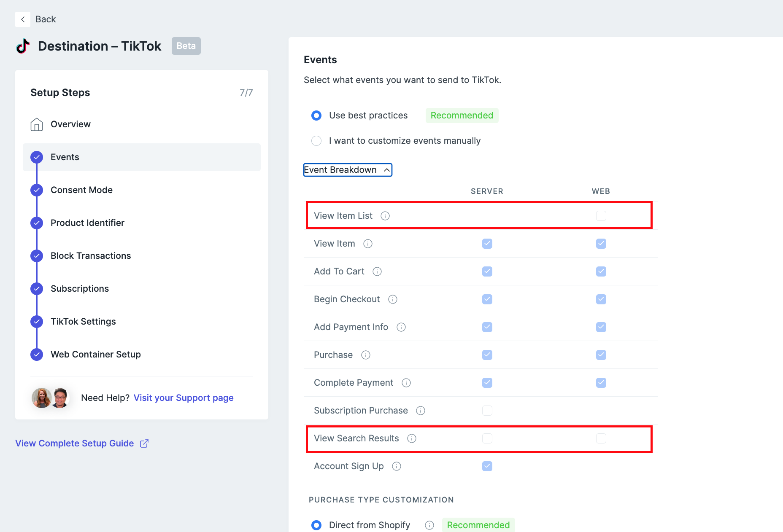Screen dimensions: 783x532
Task: Open the Consent Mode setup step
Action: (x=142, y=190)
